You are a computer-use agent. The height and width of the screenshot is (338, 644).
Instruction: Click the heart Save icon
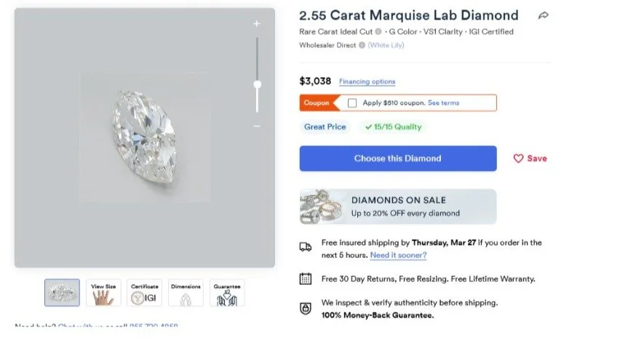coord(518,158)
